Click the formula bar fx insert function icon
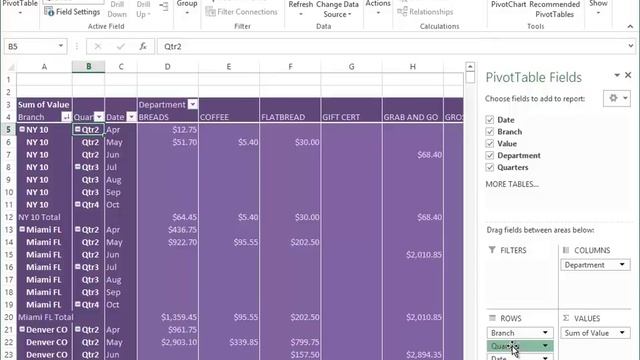Image resolution: width=640 pixels, height=360 pixels. 143,47
